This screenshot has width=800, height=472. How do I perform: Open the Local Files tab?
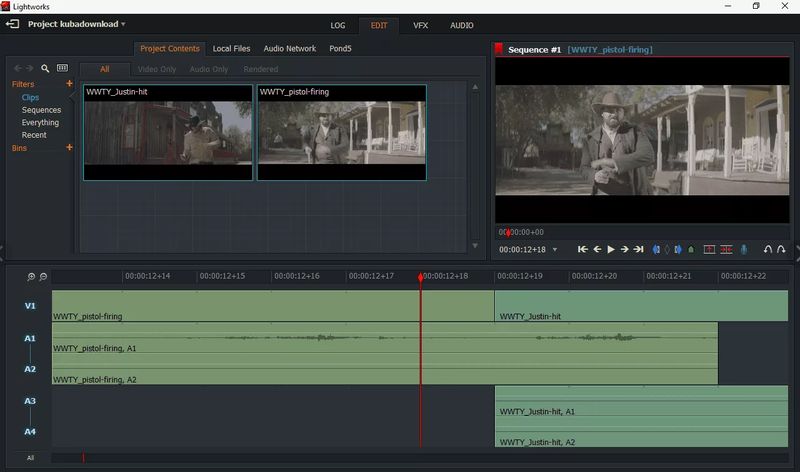pos(231,48)
